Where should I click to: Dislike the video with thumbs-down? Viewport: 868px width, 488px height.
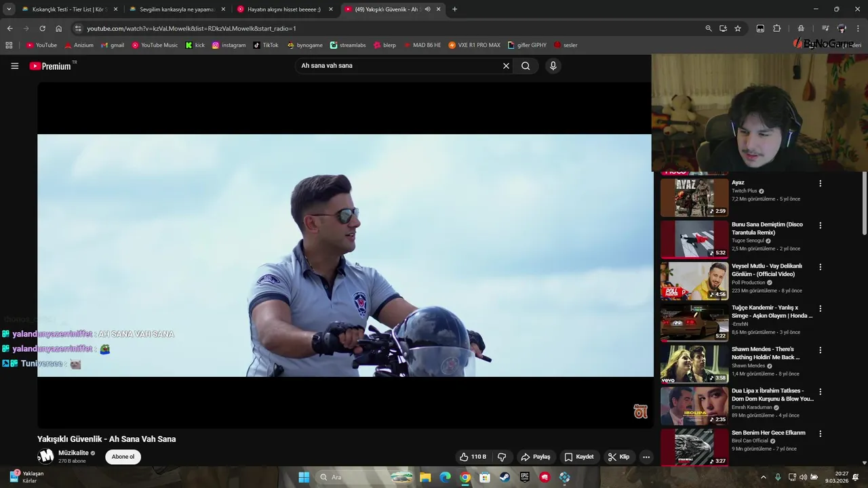coord(502,457)
